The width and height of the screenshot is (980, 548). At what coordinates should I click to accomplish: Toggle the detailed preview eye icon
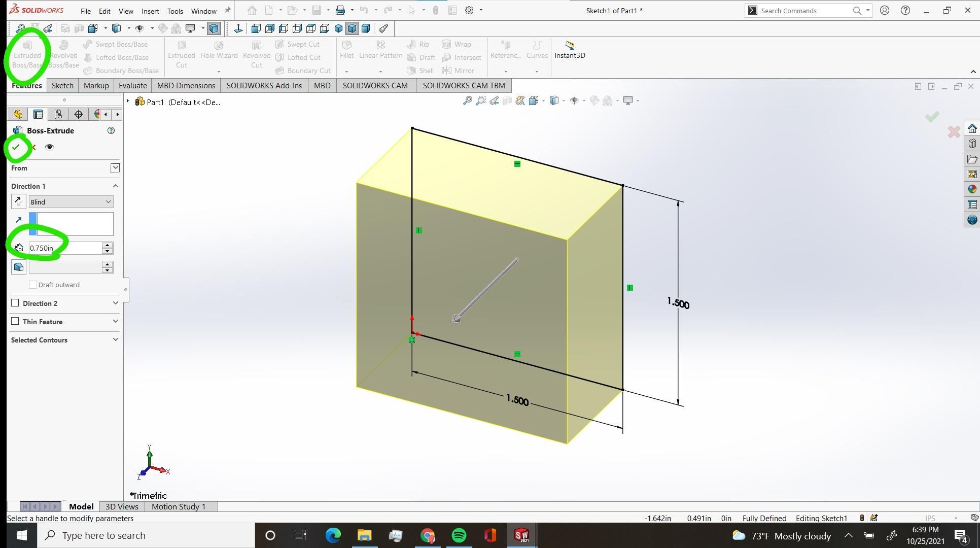49,147
